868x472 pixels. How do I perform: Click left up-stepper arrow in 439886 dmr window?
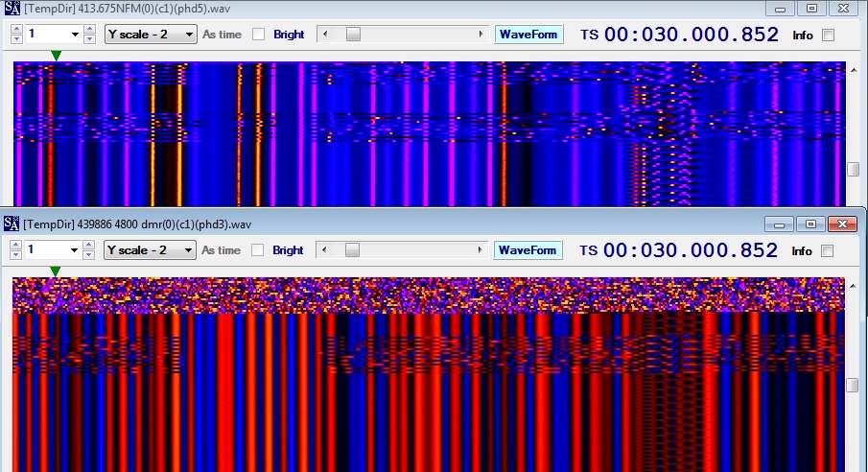15,246
